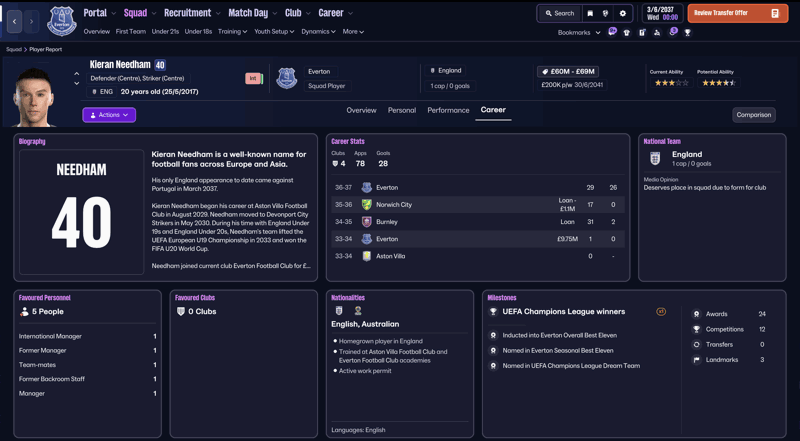
Task: Click the trophy icon in bookmarks bar
Action: point(688,33)
